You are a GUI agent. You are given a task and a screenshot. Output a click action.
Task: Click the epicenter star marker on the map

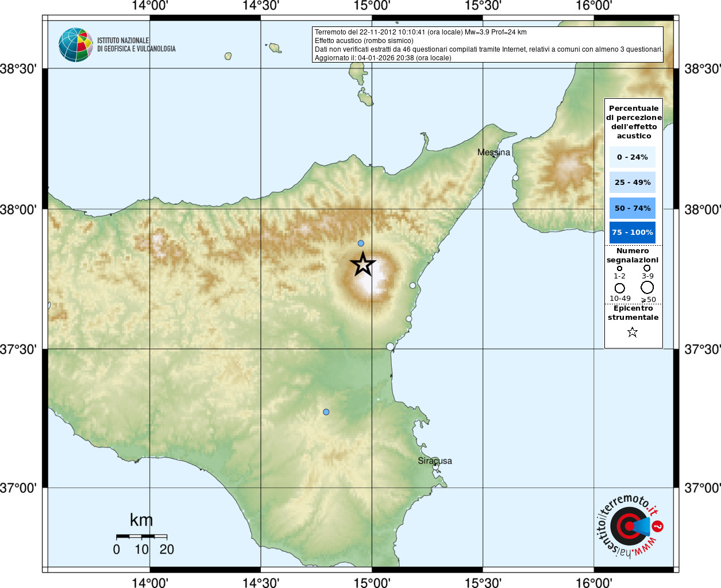point(363,264)
